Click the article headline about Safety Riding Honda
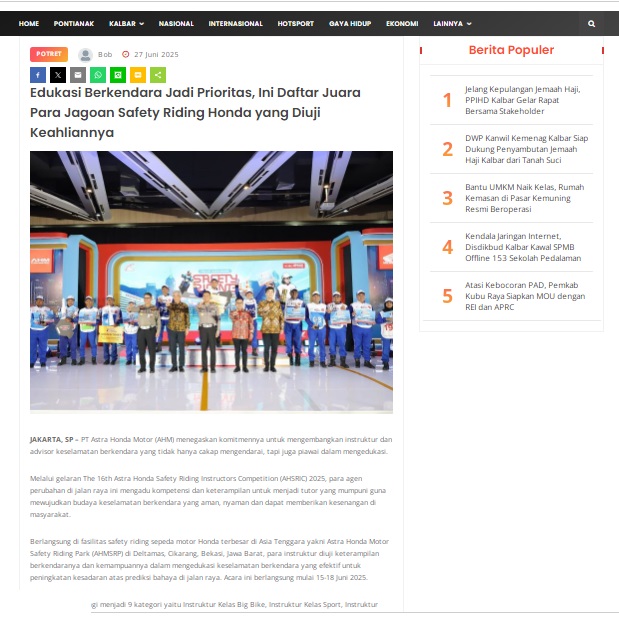619x617 pixels. coord(195,113)
